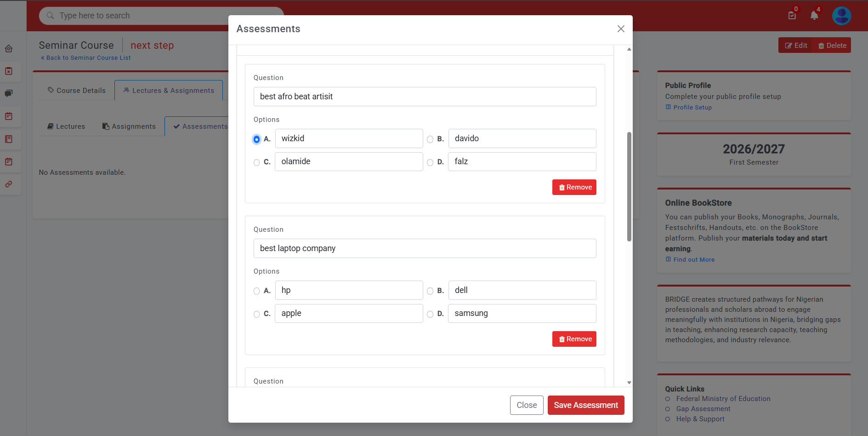868x436 pixels.
Task: Click the apple option field
Action: (x=349, y=313)
